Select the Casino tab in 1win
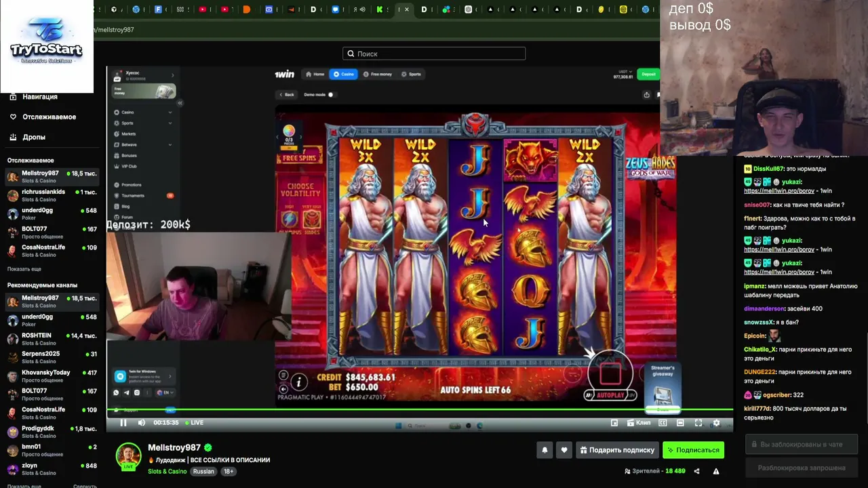 click(344, 74)
